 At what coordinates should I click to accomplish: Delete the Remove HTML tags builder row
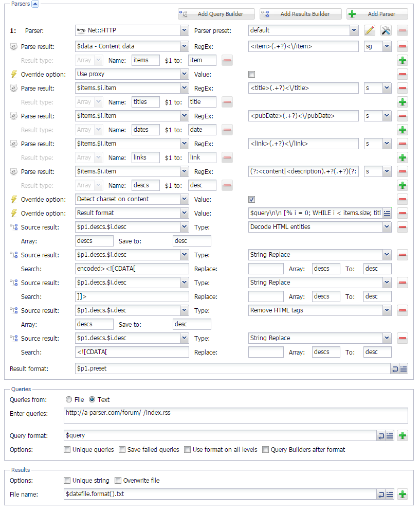tap(403, 310)
